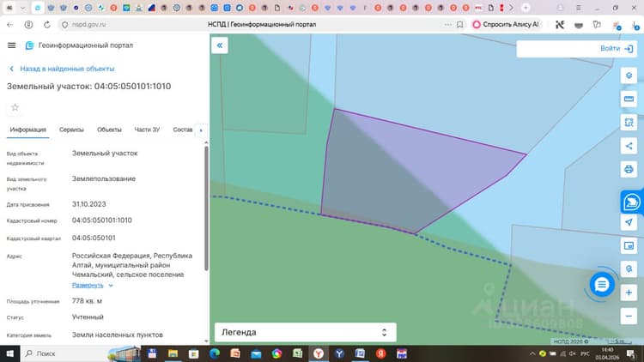
Task: Locate my position with the arrow icon
Action: [x=629, y=222]
